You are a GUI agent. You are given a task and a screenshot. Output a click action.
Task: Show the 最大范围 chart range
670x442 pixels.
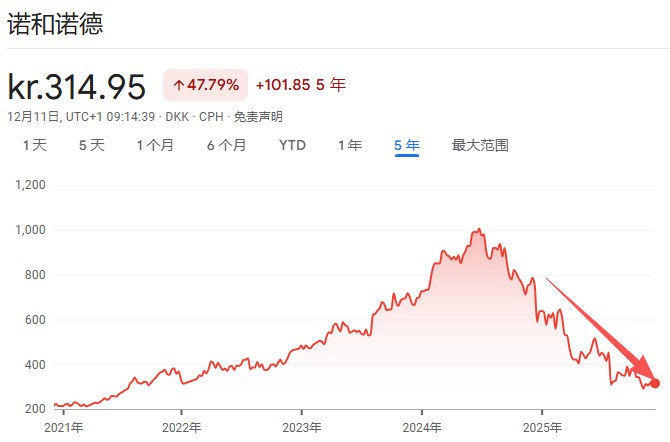point(480,145)
